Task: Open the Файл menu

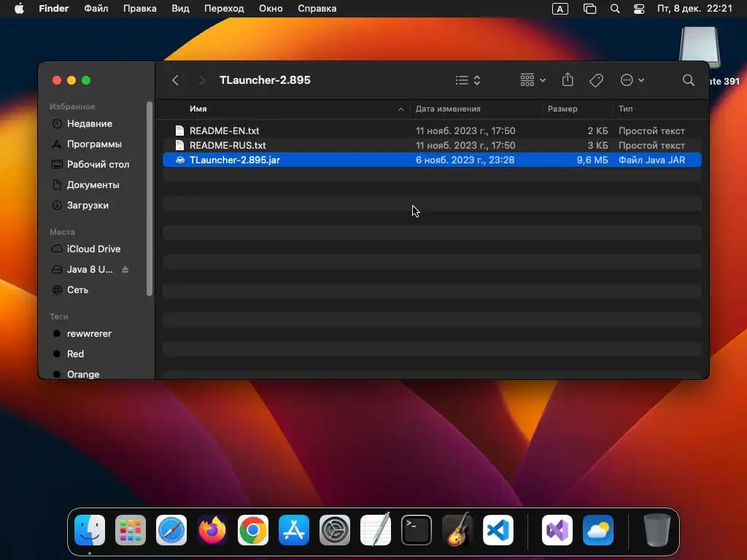Action: tap(96, 9)
